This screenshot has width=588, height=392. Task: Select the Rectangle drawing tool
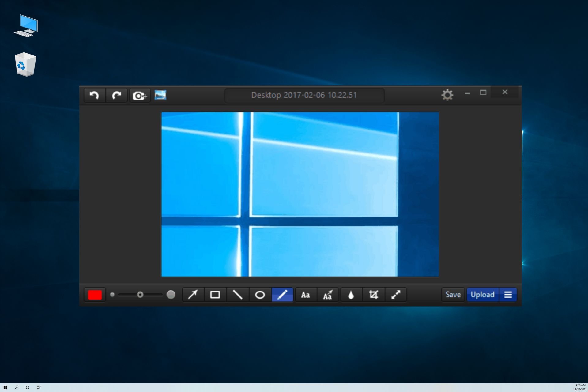point(215,295)
